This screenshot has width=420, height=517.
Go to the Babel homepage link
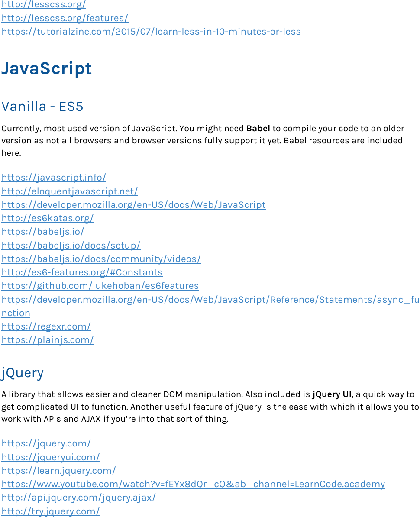pos(43,232)
